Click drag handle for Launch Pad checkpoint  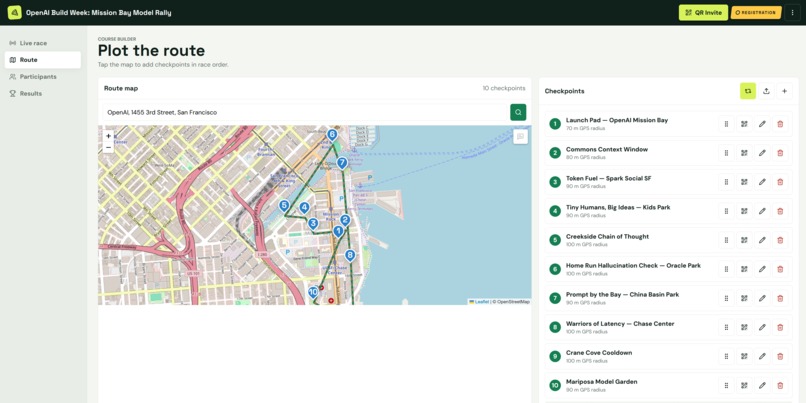tap(726, 124)
